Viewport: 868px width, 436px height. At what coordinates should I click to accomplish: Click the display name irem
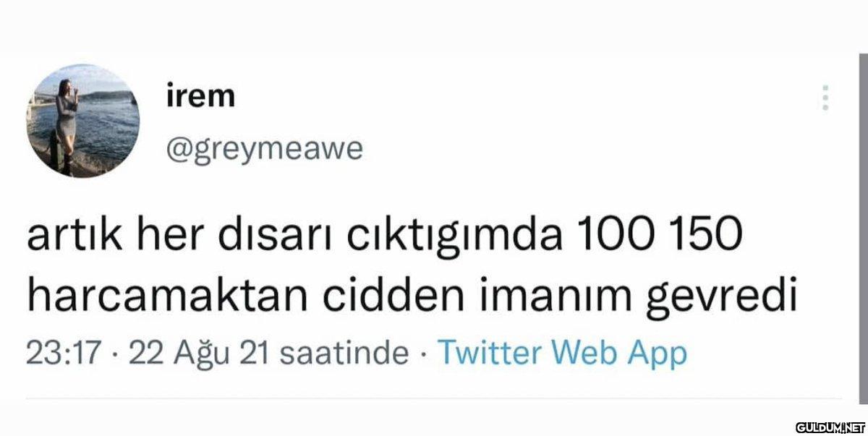200,95
